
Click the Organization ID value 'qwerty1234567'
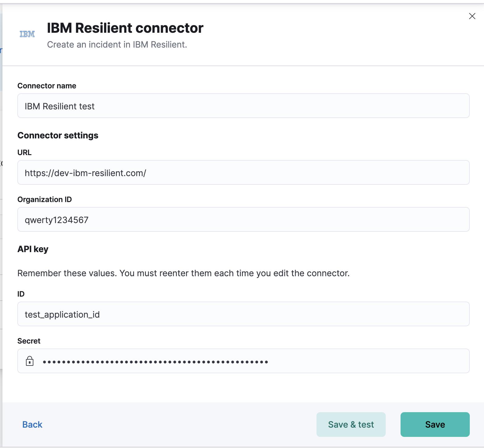(57, 220)
